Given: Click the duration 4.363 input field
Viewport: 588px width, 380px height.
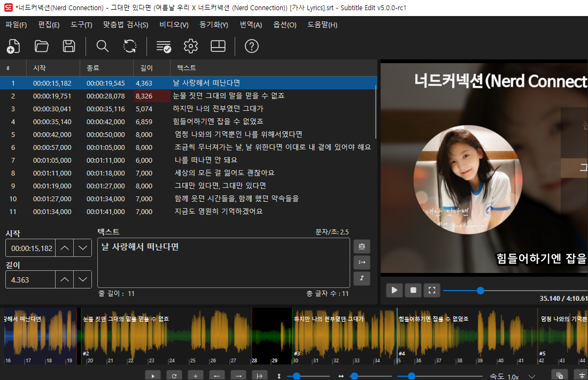Looking at the screenshot, I should 31,280.
